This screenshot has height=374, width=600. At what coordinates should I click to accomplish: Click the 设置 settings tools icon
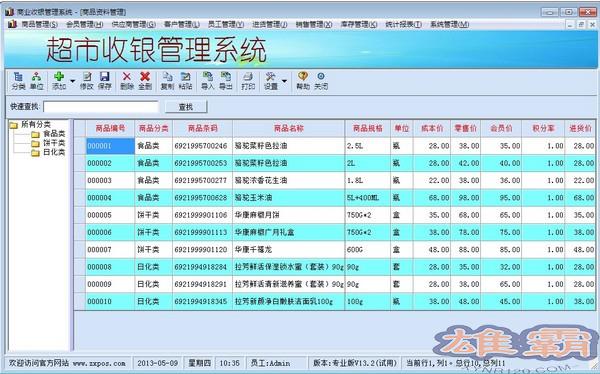pyautogui.click(x=271, y=77)
